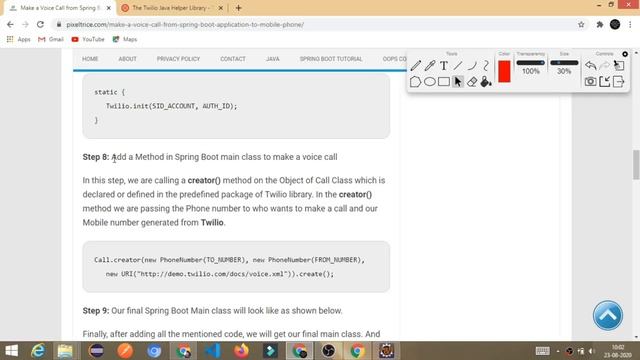Screen dimensions: 640x360
Task: Open the Windows Start menu
Action: [11, 351]
